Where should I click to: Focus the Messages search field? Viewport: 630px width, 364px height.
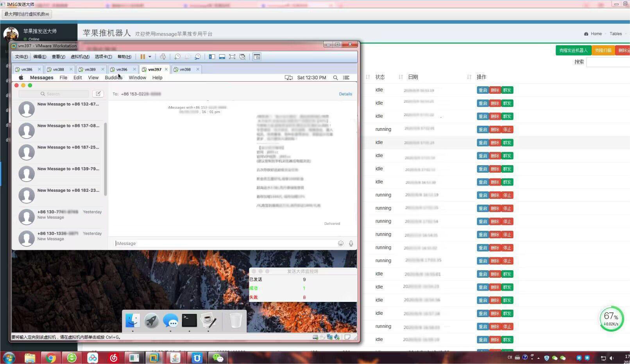coord(54,94)
